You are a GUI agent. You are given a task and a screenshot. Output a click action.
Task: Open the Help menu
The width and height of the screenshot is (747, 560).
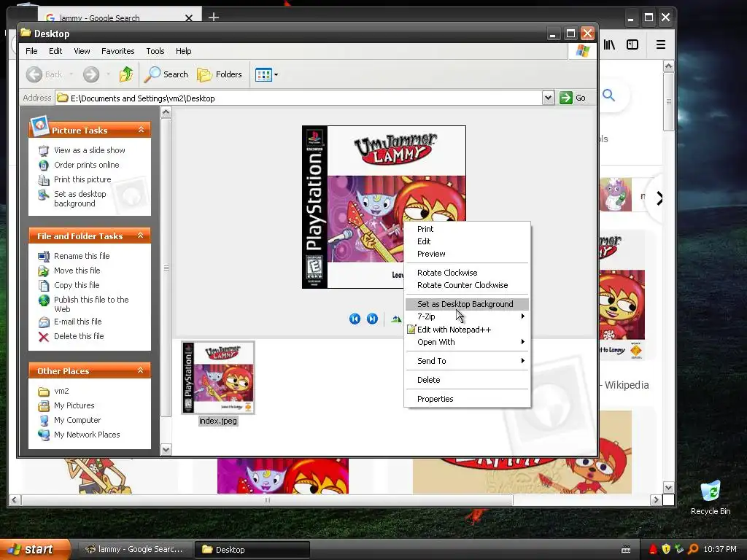tap(183, 51)
